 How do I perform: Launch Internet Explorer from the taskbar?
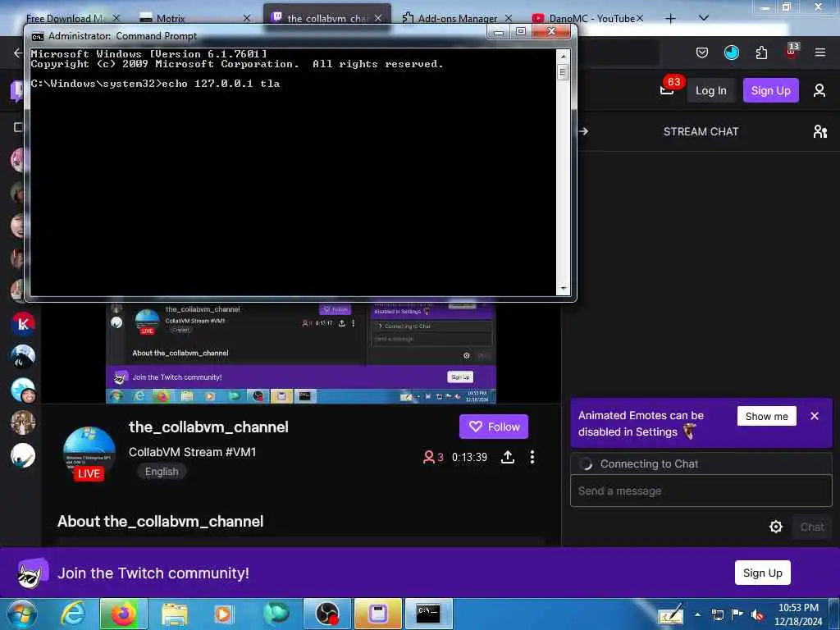coord(73,614)
